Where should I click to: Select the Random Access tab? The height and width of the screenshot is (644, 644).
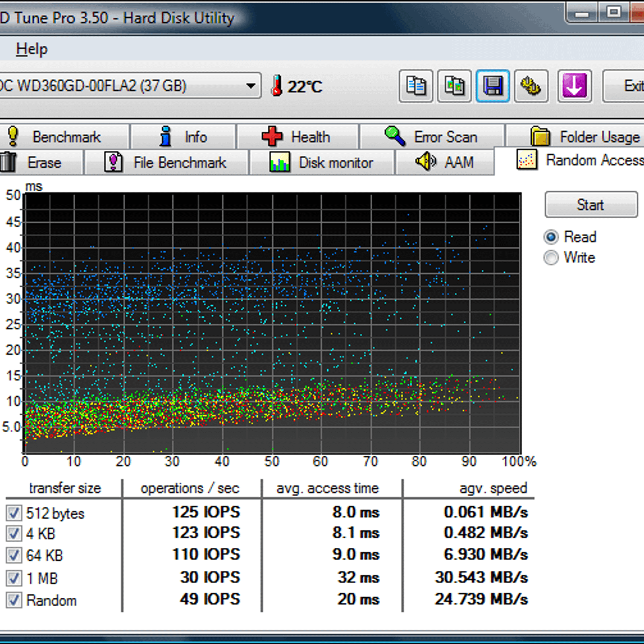(x=570, y=161)
